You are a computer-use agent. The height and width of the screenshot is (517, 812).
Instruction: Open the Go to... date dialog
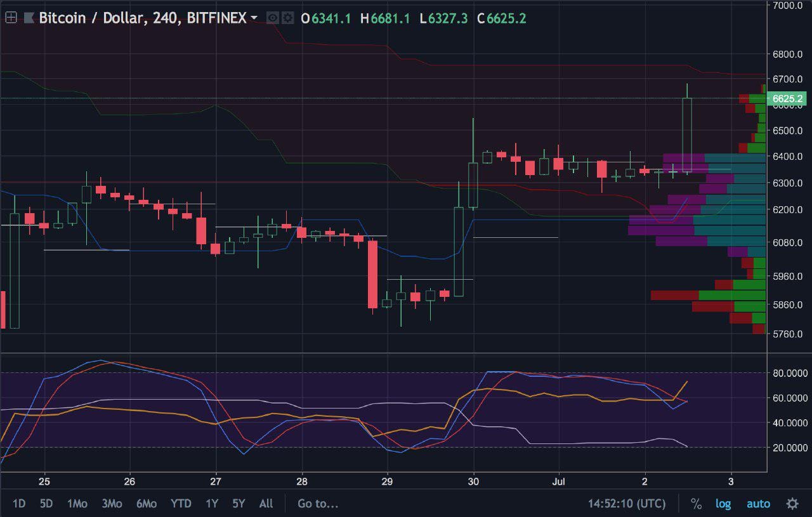pyautogui.click(x=318, y=504)
